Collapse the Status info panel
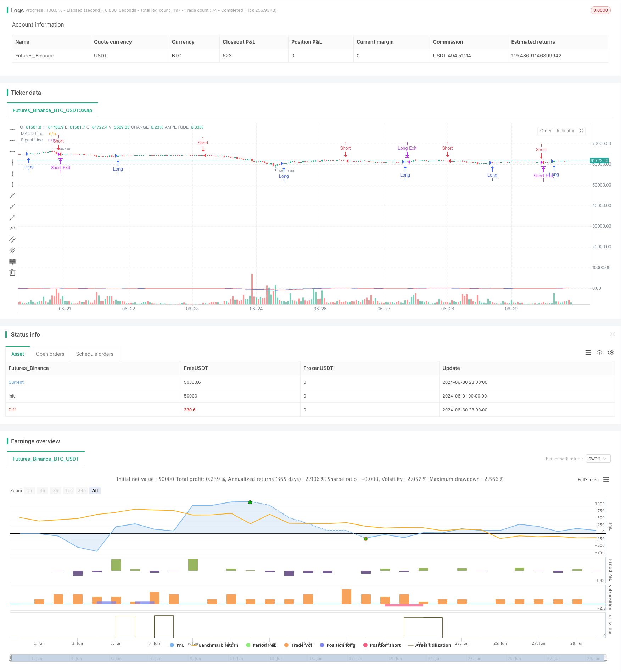 [612, 334]
